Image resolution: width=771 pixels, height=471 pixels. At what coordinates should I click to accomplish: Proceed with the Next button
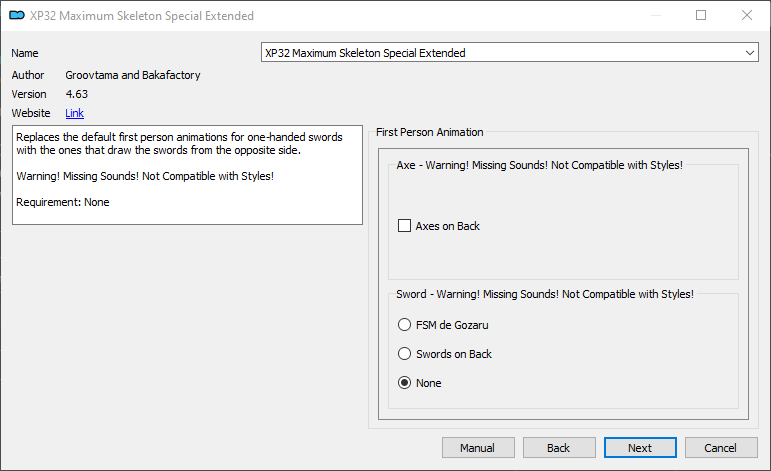coord(640,448)
